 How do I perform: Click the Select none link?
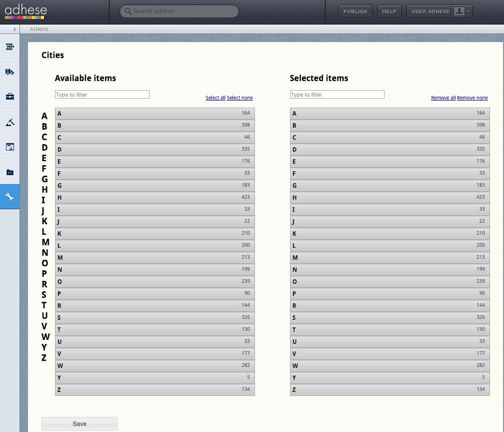pyautogui.click(x=240, y=98)
